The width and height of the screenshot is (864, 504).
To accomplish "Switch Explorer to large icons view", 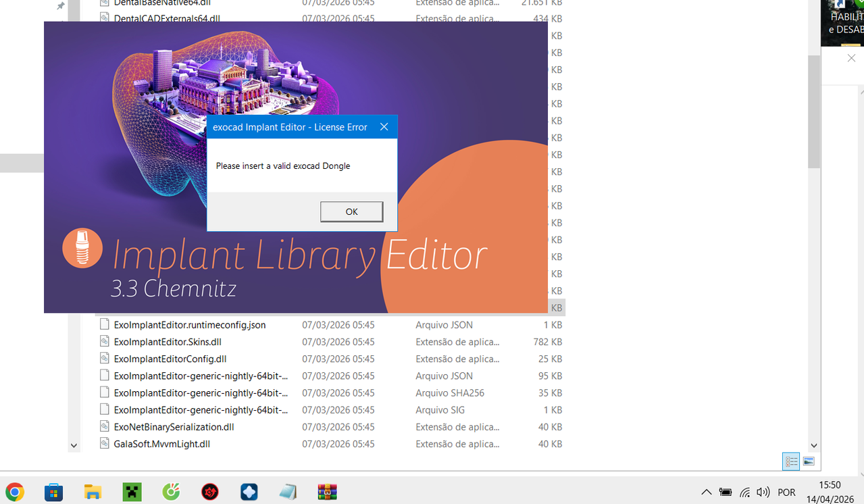I will (x=809, y=461).
